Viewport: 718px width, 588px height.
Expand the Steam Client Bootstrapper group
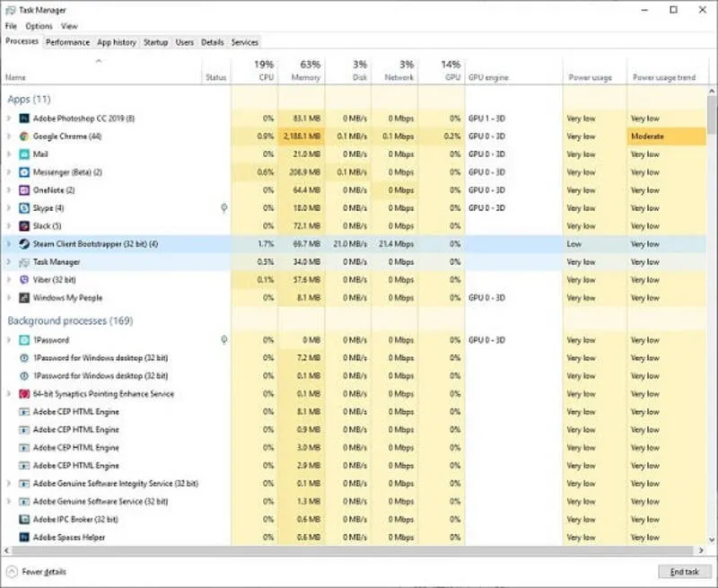point(9,244)
